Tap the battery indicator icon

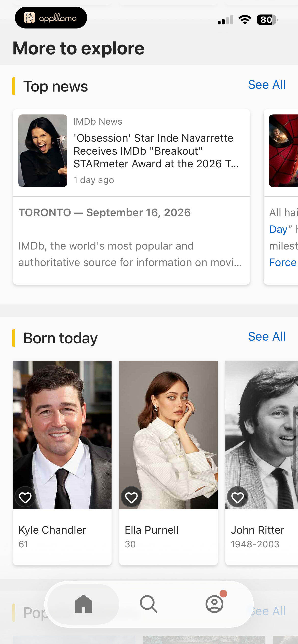coord(267,20)
